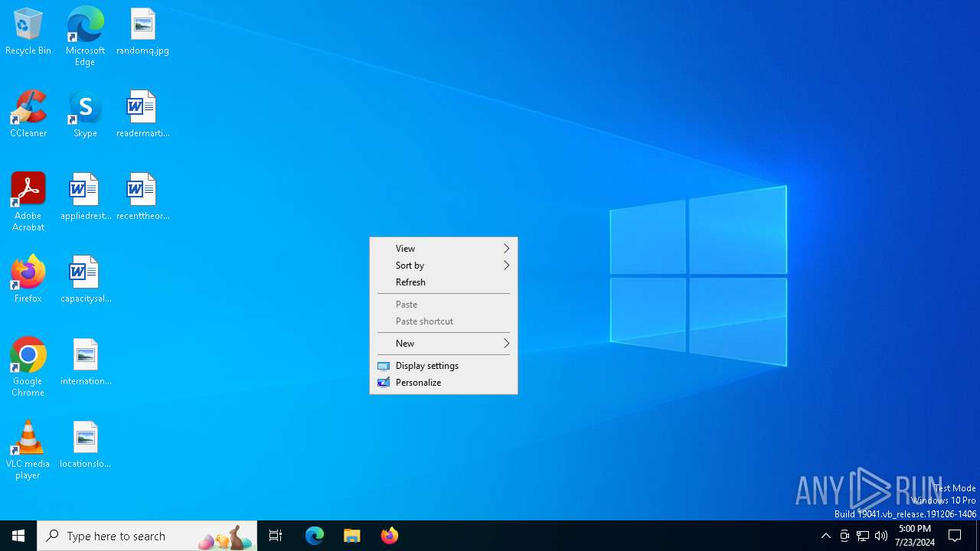Select the capacitysal Word document
The image size is (980, 551).
pos(85,280)
